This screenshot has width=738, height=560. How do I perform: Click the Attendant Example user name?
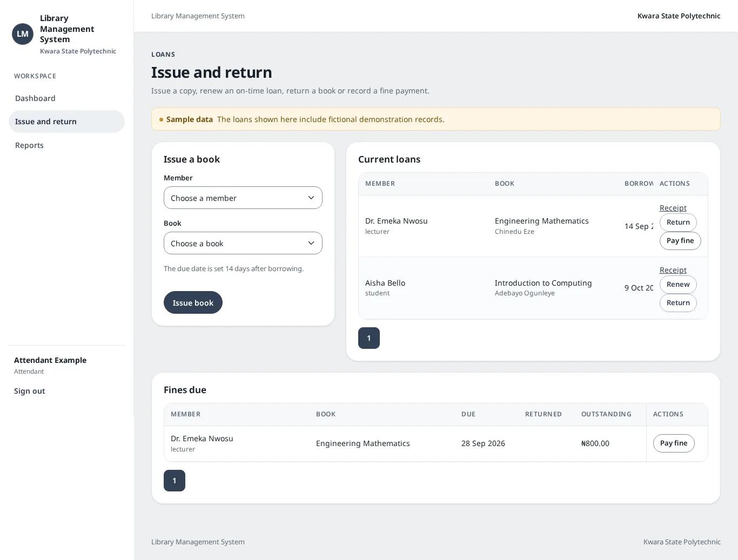(x=50, y=360)
